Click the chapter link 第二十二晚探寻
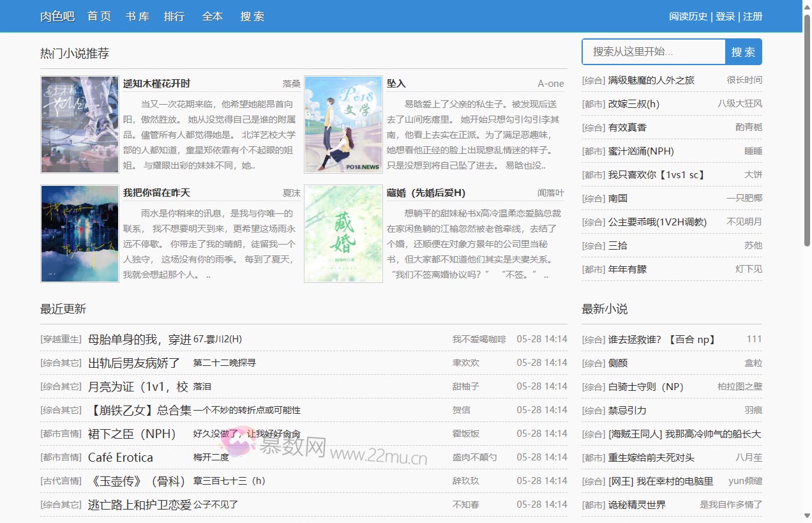This screenshot has height=523, width=812. click(224, 363)
